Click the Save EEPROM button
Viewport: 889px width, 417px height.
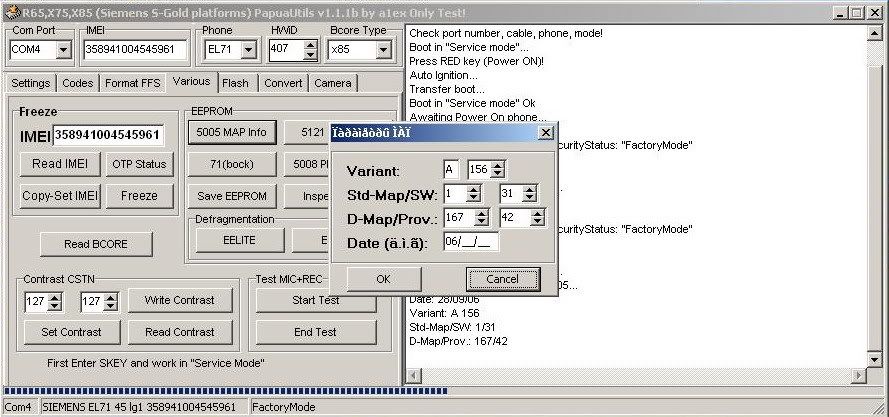(232, 196)
